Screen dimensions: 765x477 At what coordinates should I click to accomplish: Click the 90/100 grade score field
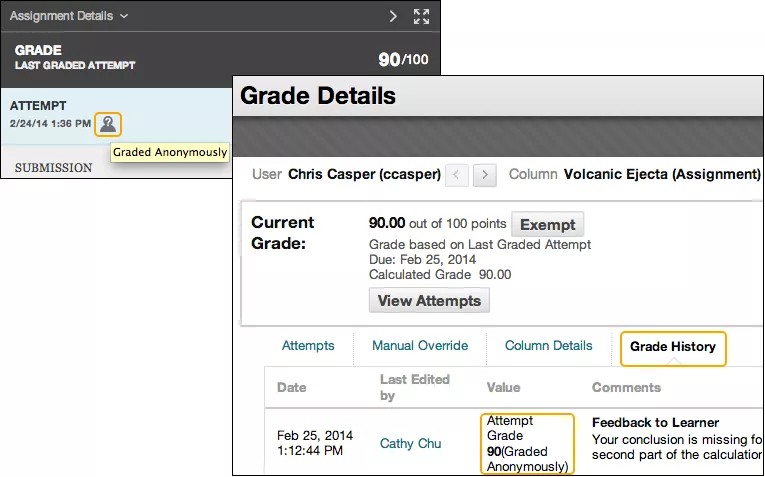coord(402,60)
